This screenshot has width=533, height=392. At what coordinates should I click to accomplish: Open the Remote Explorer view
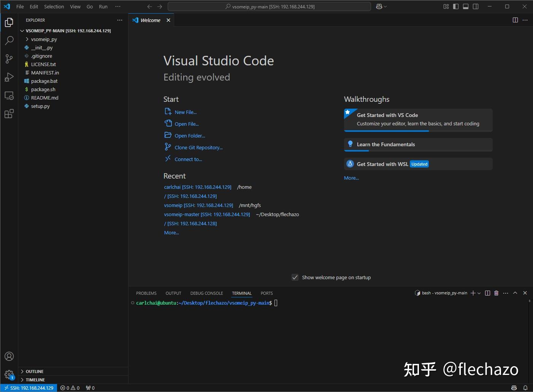click(x=9, y=96)
